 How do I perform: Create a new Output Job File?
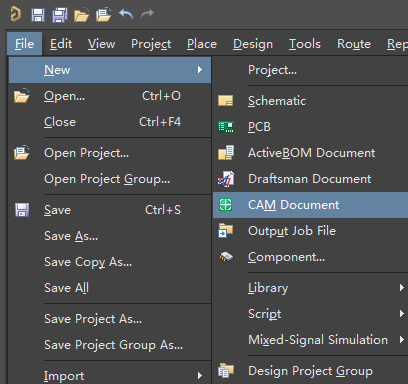point(311,231)
